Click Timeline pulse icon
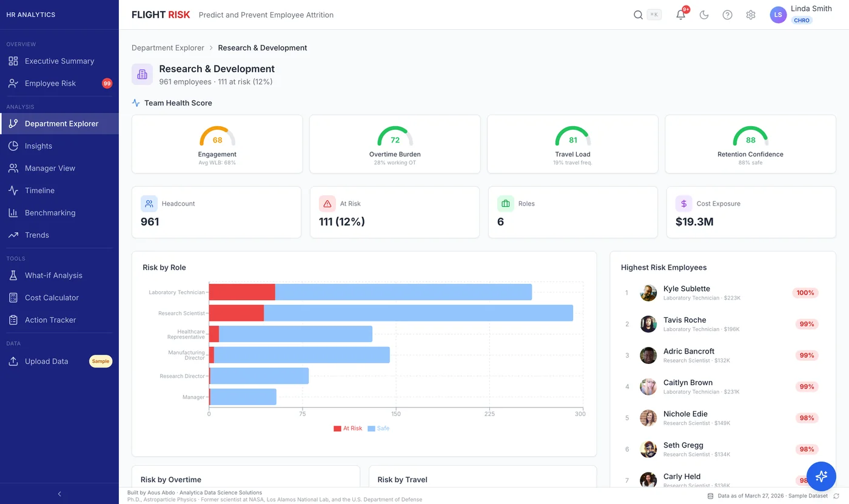 coord(13,190)
